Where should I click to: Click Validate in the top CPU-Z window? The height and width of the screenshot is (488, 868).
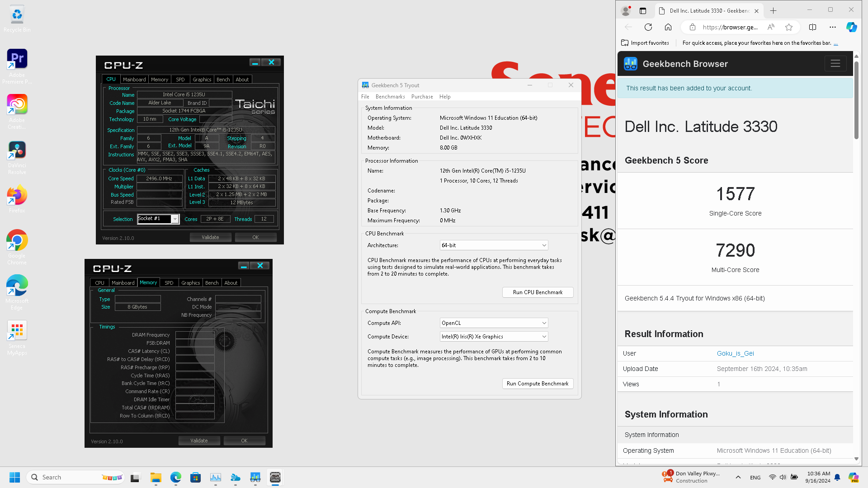click(x=210, y=237)
